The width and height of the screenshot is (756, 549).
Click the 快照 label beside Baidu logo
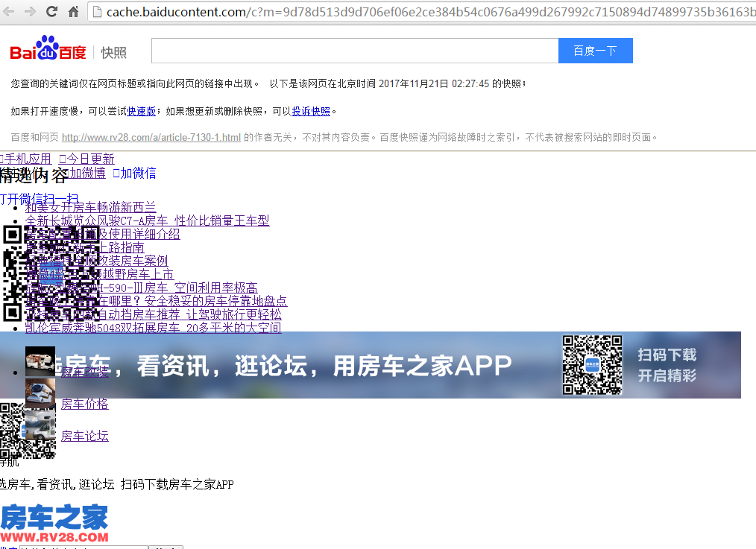click(x=114, y=52)
